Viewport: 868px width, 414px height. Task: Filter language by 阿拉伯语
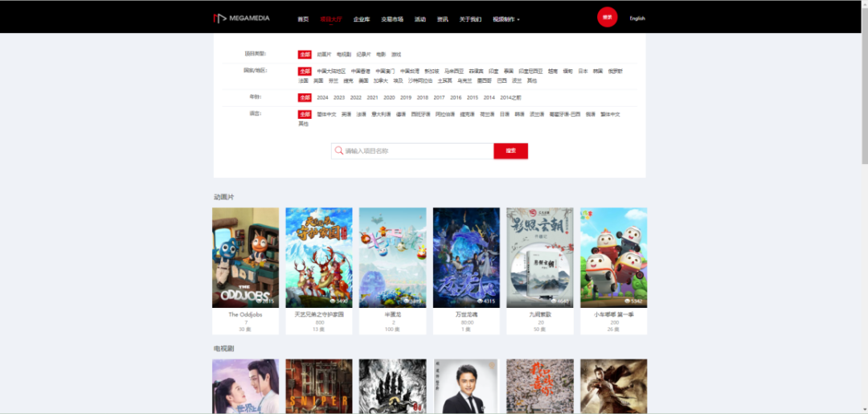(x=445, y=114)
